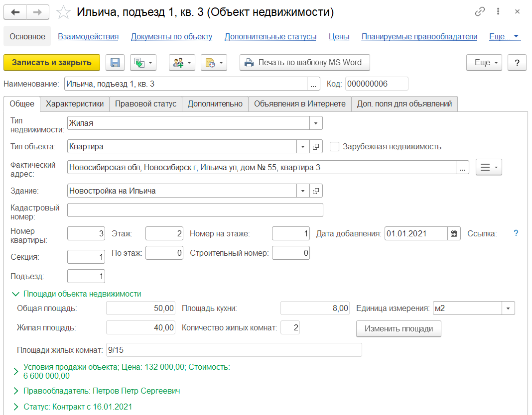The width and height of the screenshot is (532, 415).
Task: Click blue question mark near Ссылка
Action: (x=516, y=233)
